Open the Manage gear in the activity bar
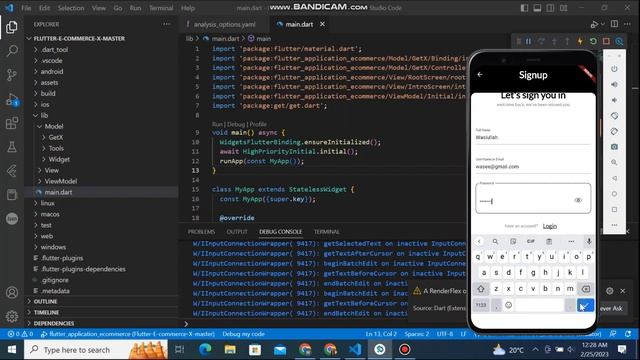The image size is (640, 360). (x=12, y=316)
